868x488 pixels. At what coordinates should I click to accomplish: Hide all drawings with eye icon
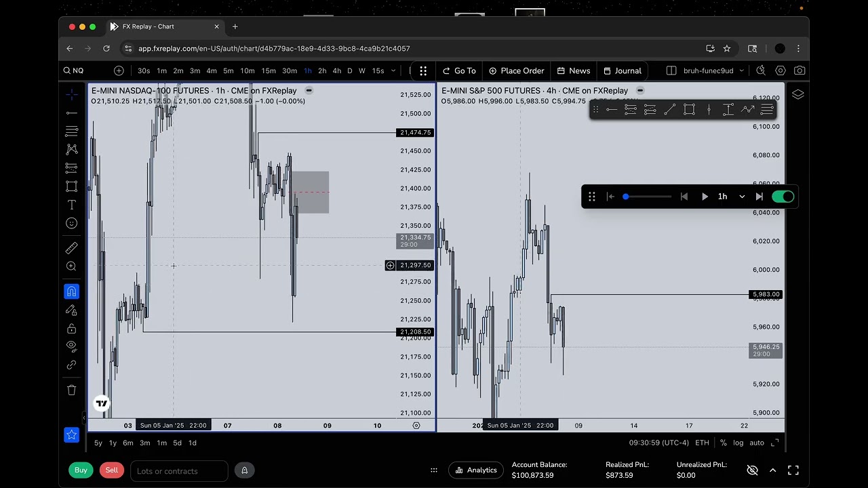click(71, 346)
